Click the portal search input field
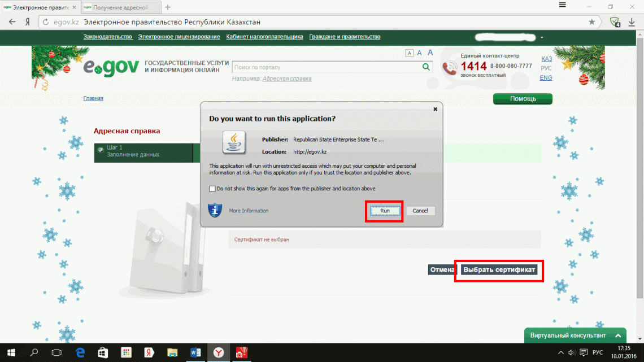This screenshot has width=644, height=362. (327, 67)
